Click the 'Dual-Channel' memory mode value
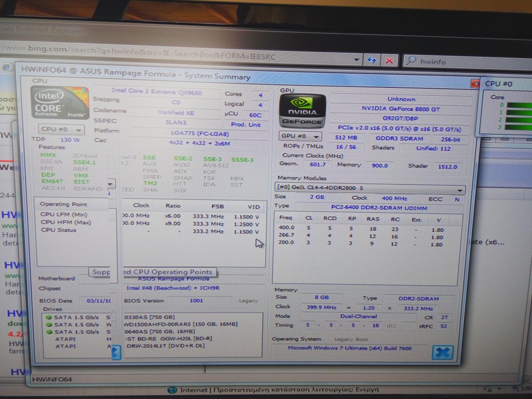Image resolution: width=532 pixels, height=399 pixels. [359, 317]
